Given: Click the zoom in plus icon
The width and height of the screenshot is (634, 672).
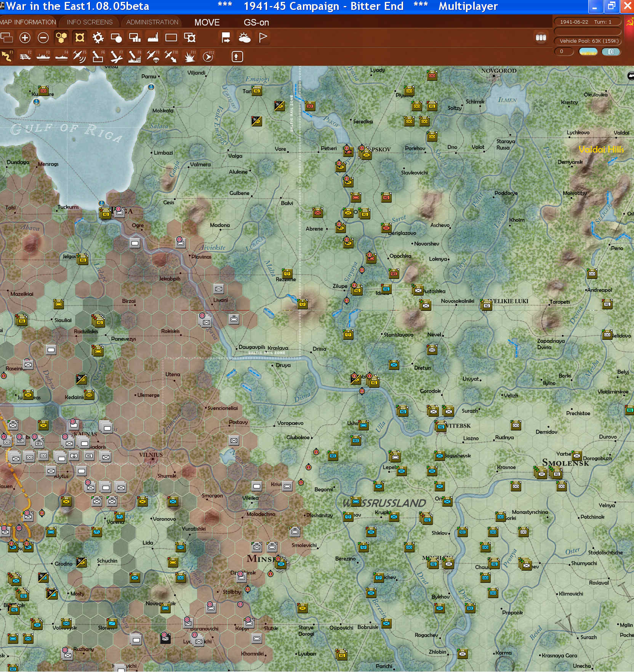Looking at the screenshot, I should coord(25,37).
